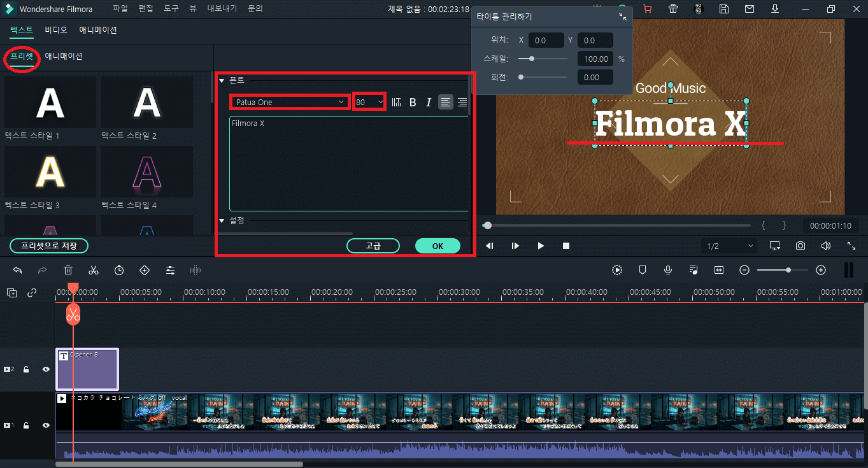868x468 pixels.
Task: Click the diamond keyframe icon
Action: pos(145,270)
